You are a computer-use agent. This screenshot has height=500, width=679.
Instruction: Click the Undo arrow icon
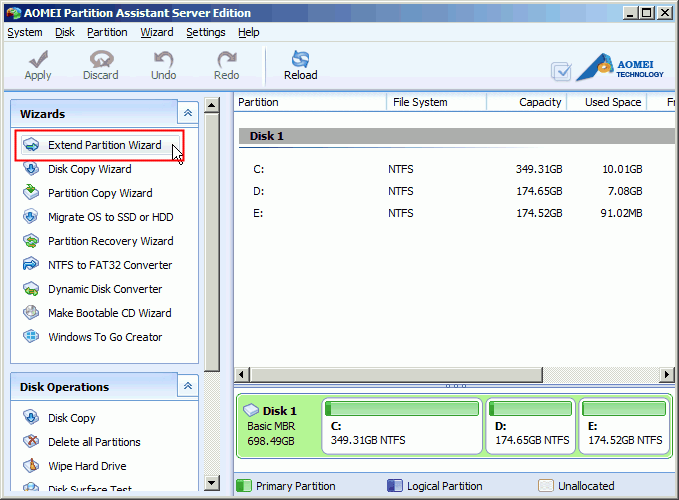(163, 59)
